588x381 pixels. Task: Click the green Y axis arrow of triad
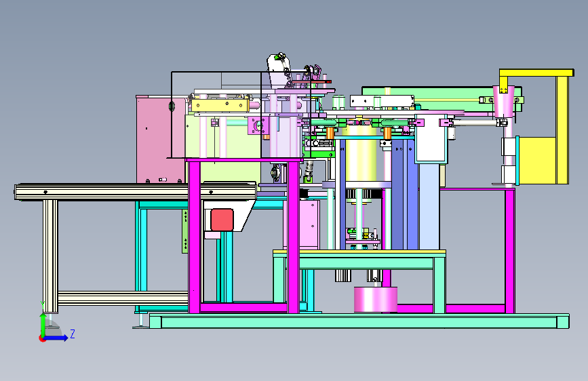(43, 325)
